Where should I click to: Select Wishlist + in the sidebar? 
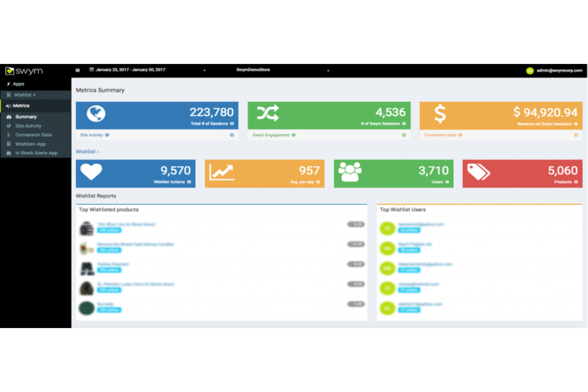pyautogui.click(x=25, y=95)
